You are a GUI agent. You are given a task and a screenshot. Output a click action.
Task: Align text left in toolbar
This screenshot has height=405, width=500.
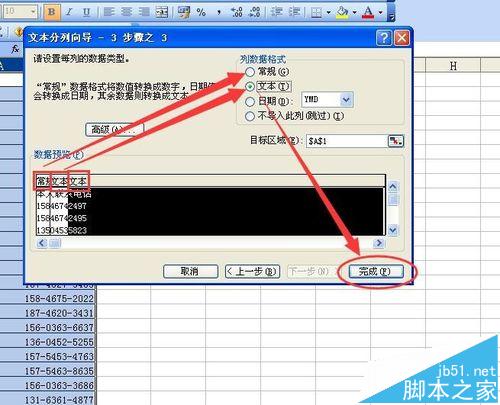[109, 12]
